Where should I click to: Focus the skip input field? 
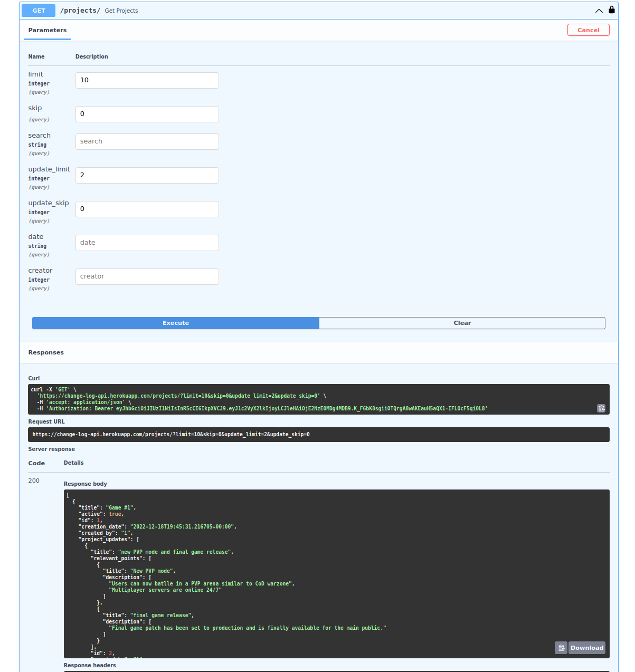[x=147, y=114]
